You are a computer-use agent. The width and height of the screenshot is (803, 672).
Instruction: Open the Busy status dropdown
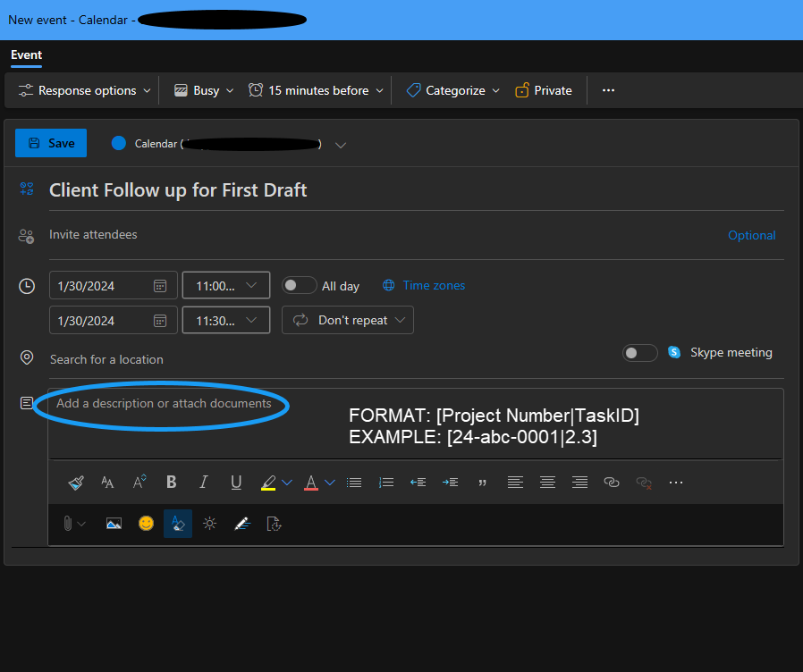click(x=204, y=90)
